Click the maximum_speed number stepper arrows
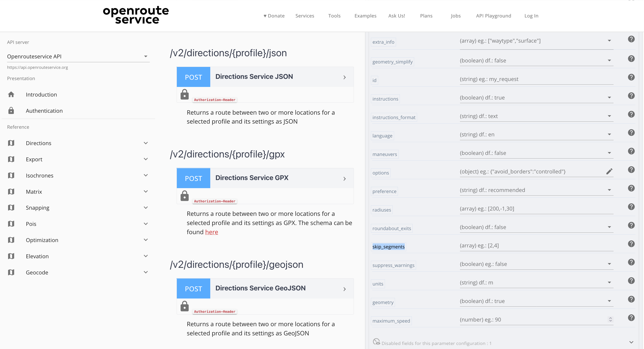 pos(610,320)
